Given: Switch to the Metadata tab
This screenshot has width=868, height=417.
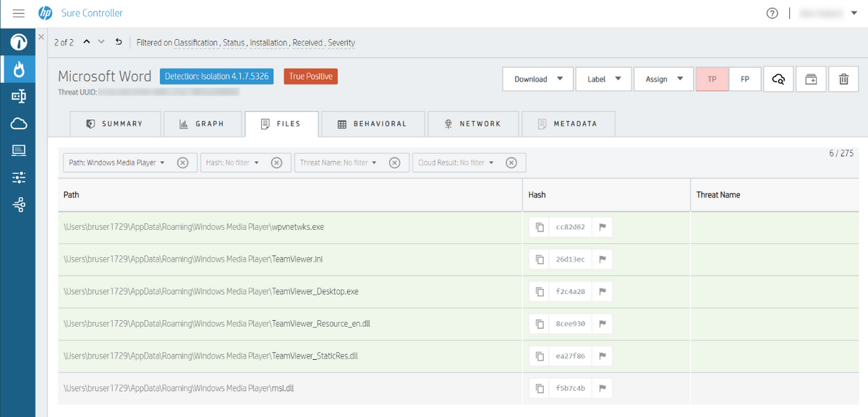Looking at the screenshot, I should (x=568, y=124).
